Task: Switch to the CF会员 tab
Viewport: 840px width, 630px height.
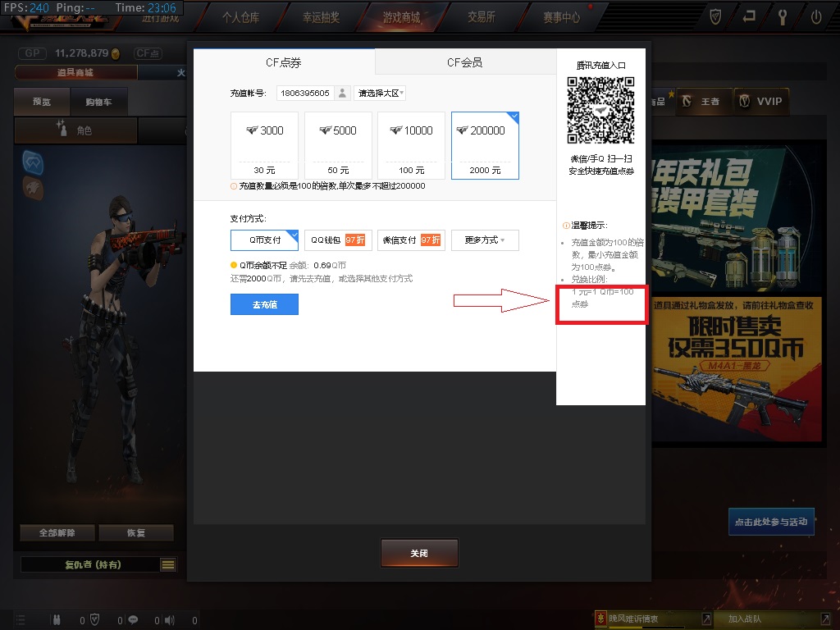Action: click(465, 62)
